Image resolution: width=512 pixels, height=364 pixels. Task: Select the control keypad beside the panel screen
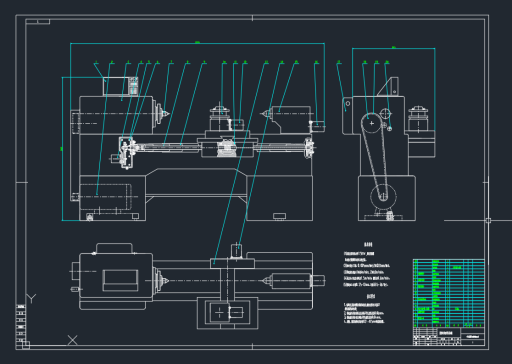[133, 86]
